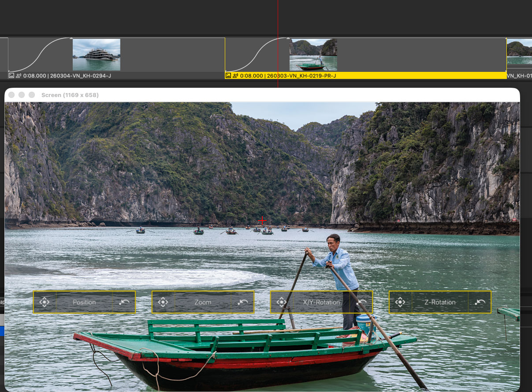
Task: Select the Zoom control label
Action: [203, 302]
